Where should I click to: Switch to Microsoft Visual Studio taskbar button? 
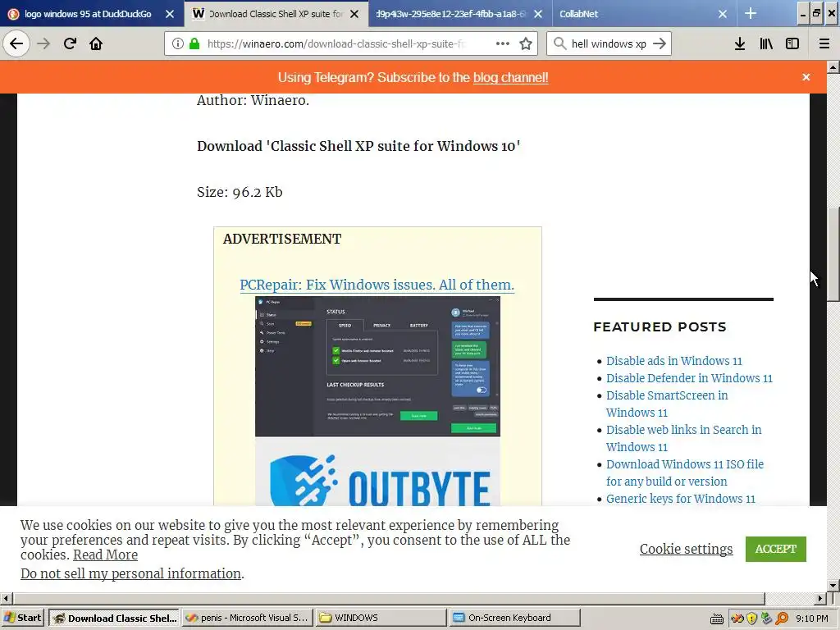(246, 619)
